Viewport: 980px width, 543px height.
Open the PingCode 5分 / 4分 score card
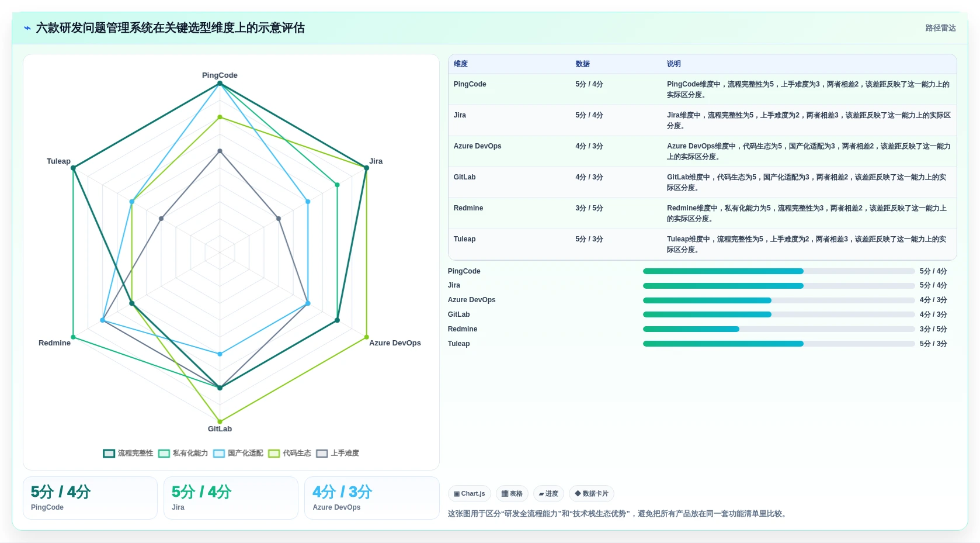click(90, 498)
